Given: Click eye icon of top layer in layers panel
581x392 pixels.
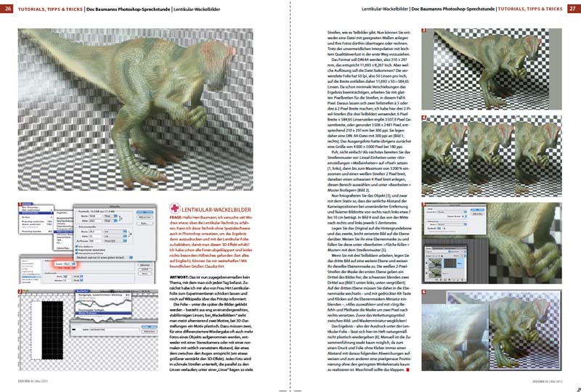Looking at the screenshot, I should pyautogui.click(x=426, y=263).
